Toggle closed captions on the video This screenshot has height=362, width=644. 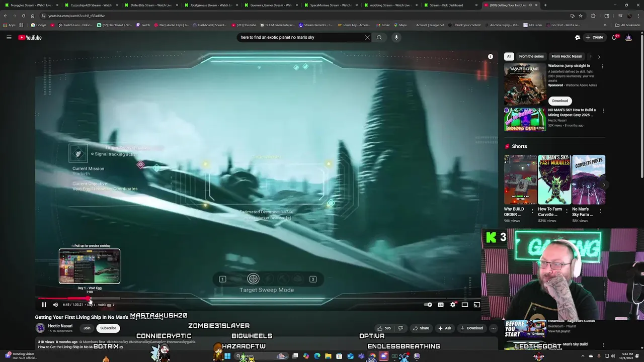[x=441, y=305]
